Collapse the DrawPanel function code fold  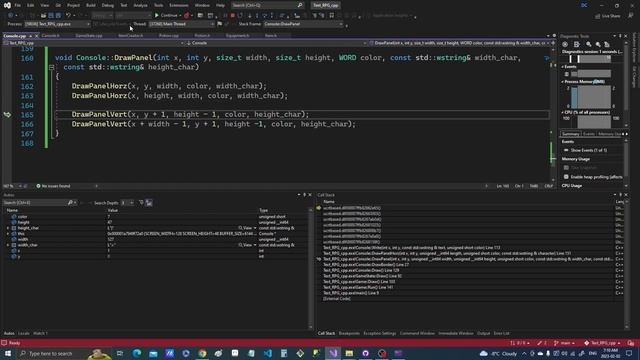[51, 67]
